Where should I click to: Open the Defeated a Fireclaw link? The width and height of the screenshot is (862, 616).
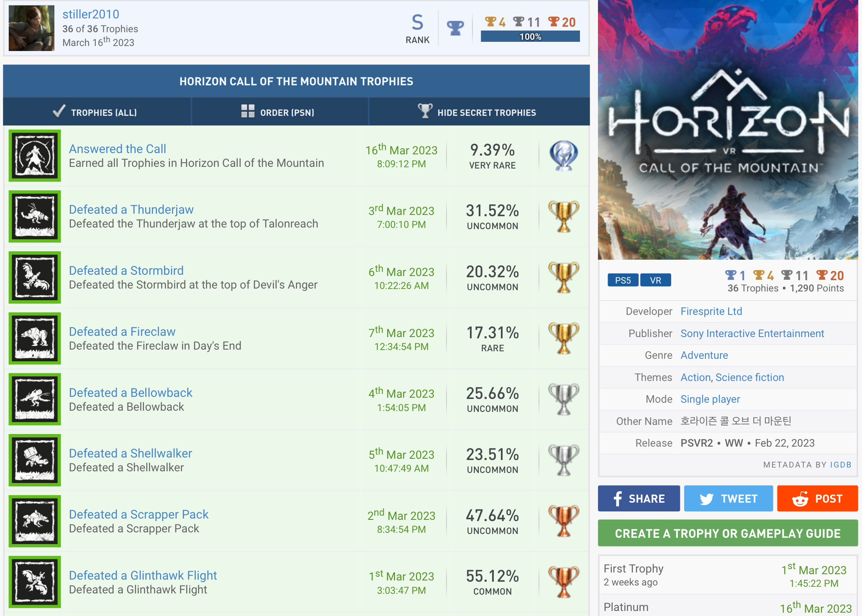click(x=122, y=332)
